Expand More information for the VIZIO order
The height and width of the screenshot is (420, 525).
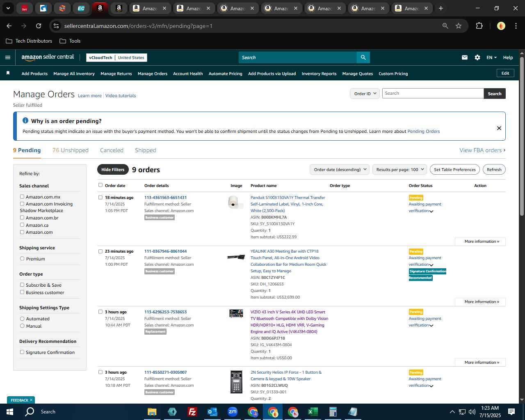coord(480,363)
